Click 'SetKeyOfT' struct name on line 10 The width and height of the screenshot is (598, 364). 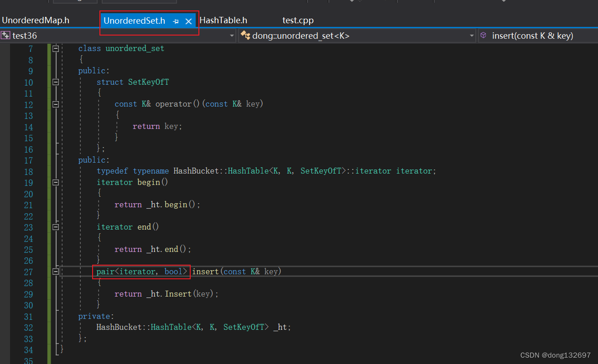149,82
